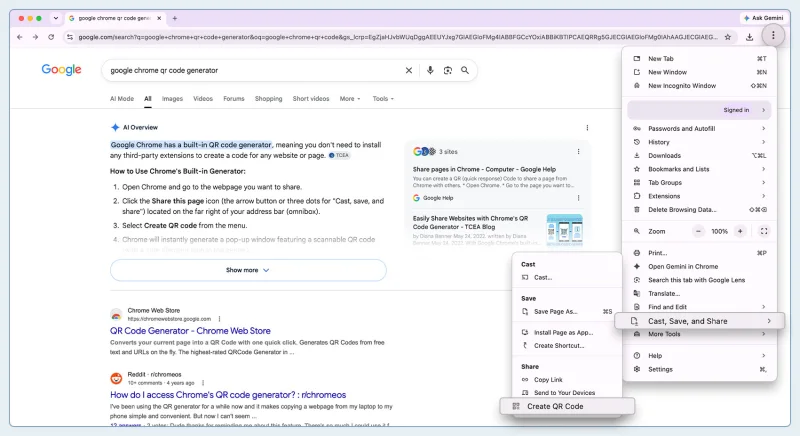Image resolution: width=800 pixels, height=436 pixels.
Task: Choose Translate menu entry
Action: (699, 293)
